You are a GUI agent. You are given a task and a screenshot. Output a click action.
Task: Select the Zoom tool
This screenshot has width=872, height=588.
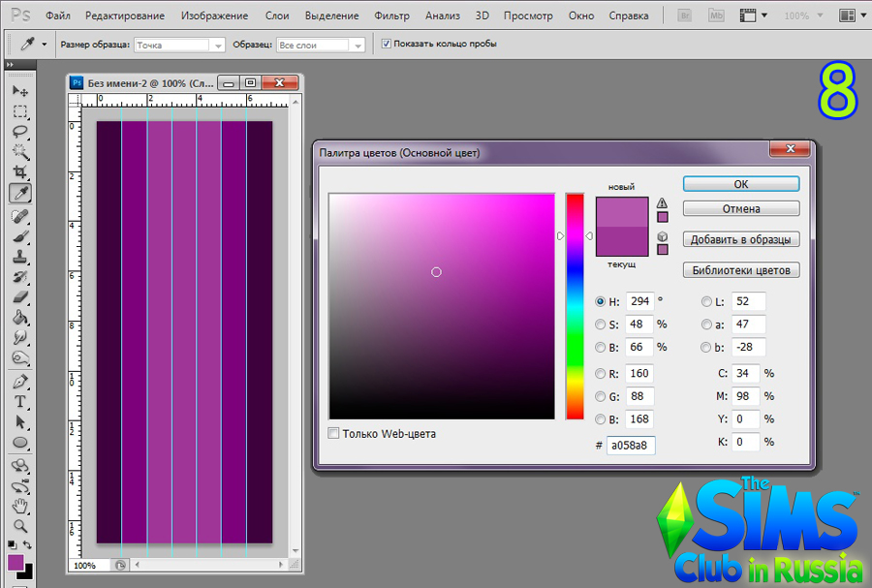click(x=20, y=526)
